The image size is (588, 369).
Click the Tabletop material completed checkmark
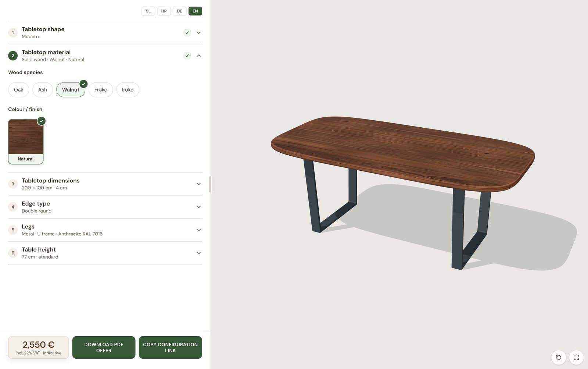[187, 56]
